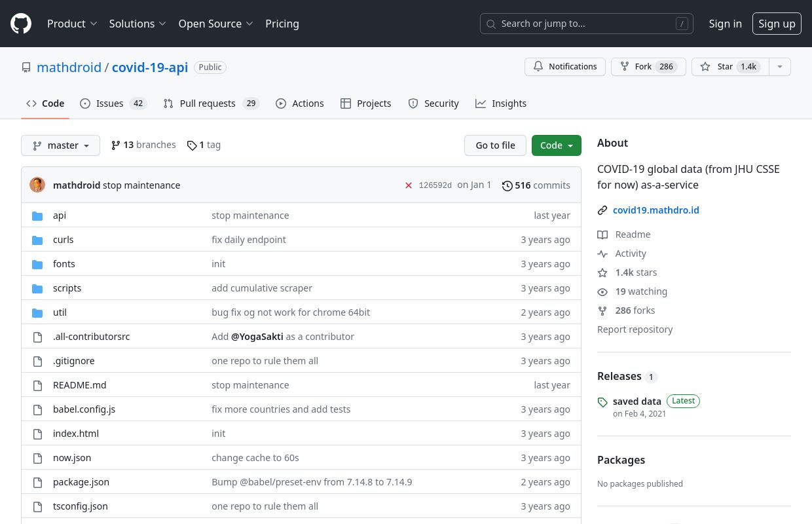Screen dimensions: 812x524
Task: Open the Product menu dropdown
Action: coord(72,24)
